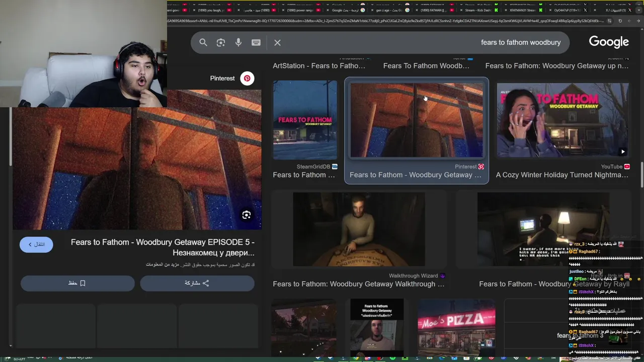Click the 'SteamGridDB' source label

tap(313, 166)
